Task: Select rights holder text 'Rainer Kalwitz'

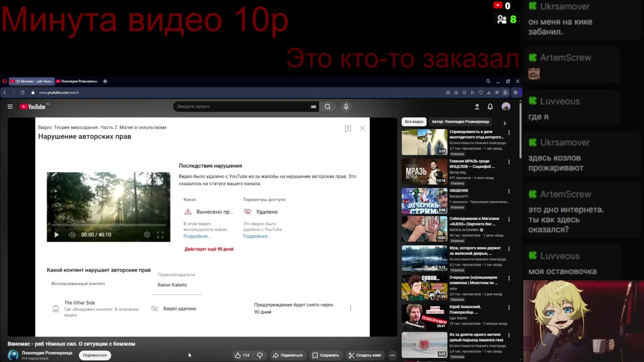Action: click(x=172, y=285)
